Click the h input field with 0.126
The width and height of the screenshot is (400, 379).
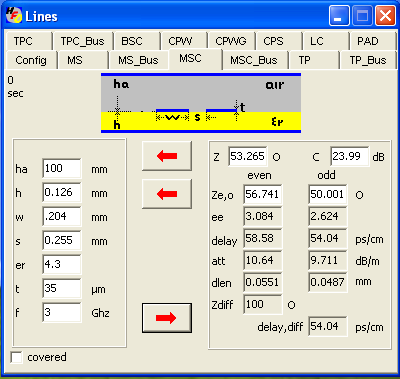pos(62,192)
